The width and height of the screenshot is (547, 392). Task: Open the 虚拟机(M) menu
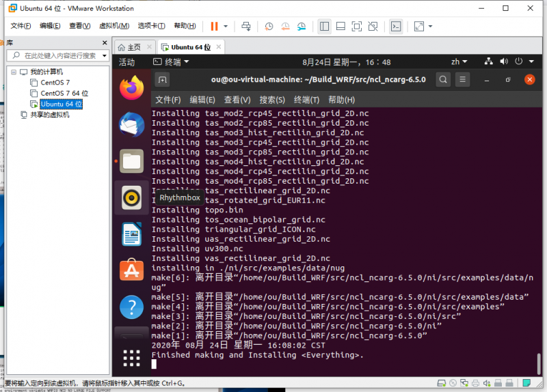pyautogui.click(x=114, y=26)
